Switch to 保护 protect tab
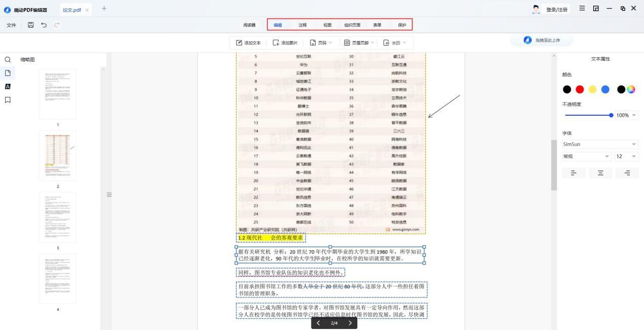 [402, 25]
